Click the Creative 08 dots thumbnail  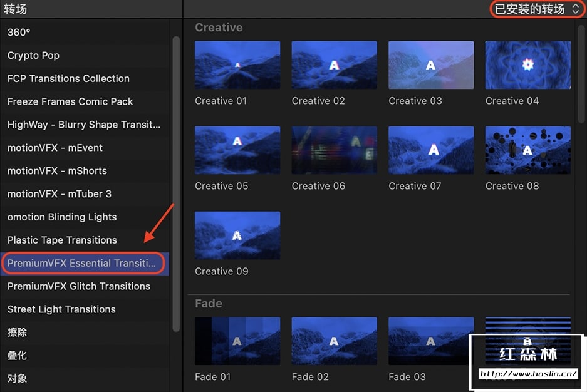(528, 150)
